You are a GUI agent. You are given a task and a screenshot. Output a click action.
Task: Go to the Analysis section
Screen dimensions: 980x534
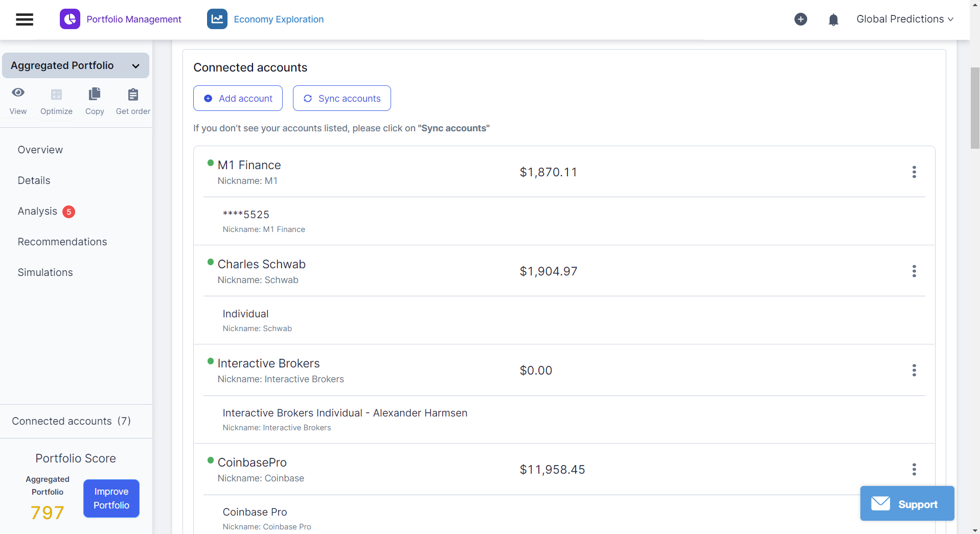click(38, 211)
